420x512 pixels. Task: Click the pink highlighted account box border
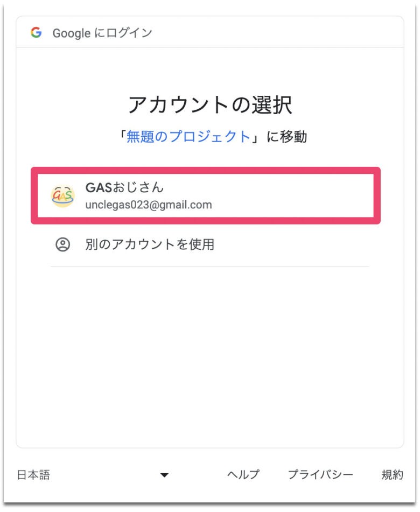pyautogui.click(x=206, y=171)
